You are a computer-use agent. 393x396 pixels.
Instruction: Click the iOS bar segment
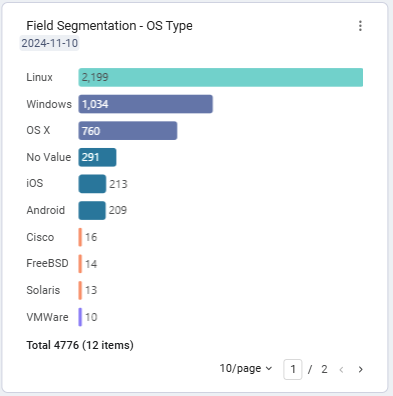(92, 184)
